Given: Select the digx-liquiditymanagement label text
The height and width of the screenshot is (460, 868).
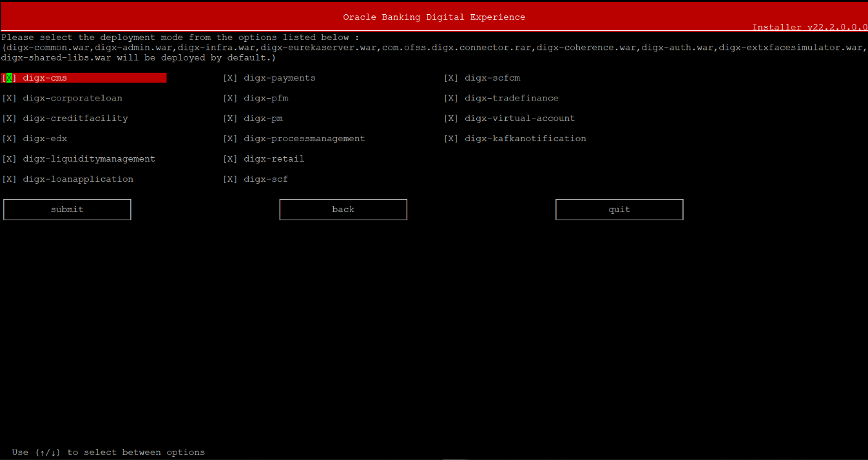Looking at the screenshot, I should (x=89, y=159).
